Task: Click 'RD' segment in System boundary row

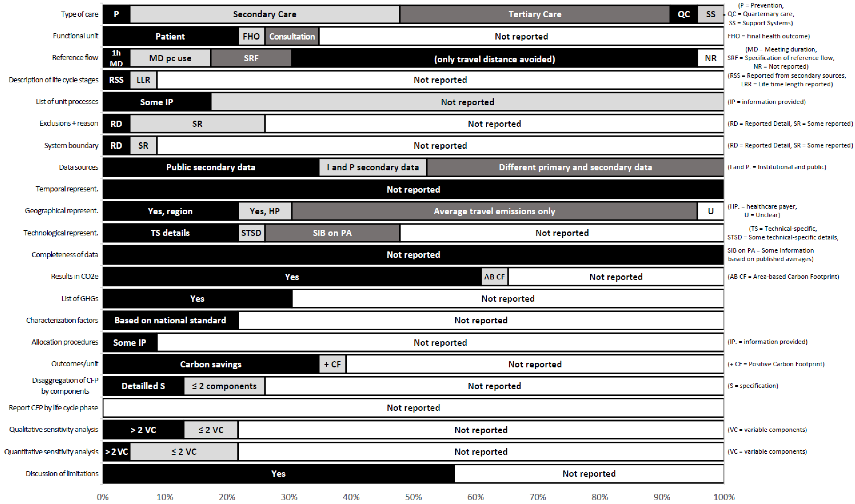Action: tap(116, 145)
